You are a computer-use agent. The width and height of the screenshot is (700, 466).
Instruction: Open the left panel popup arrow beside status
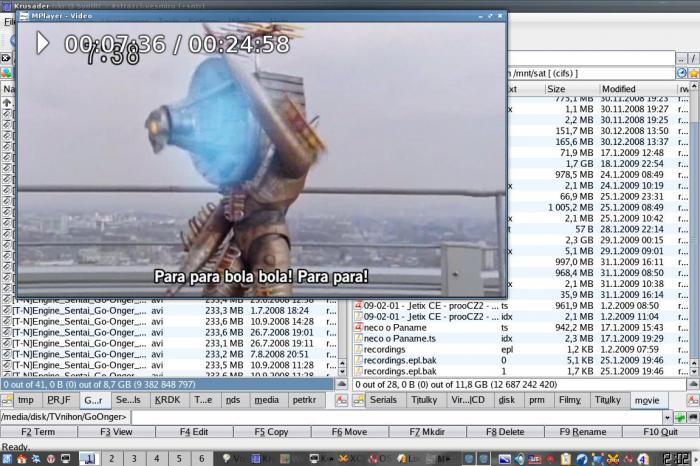(342, 384)
